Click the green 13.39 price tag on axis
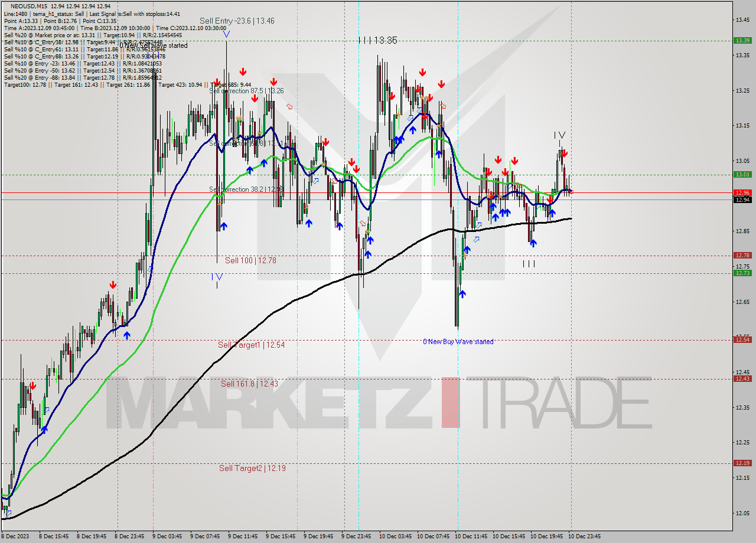Viewport: 756px width, 543px height. coord(742,40)
